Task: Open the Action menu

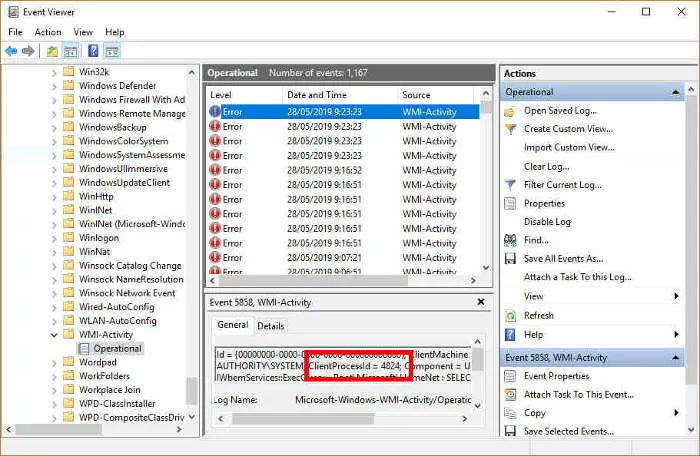Action: coord(48,32)
